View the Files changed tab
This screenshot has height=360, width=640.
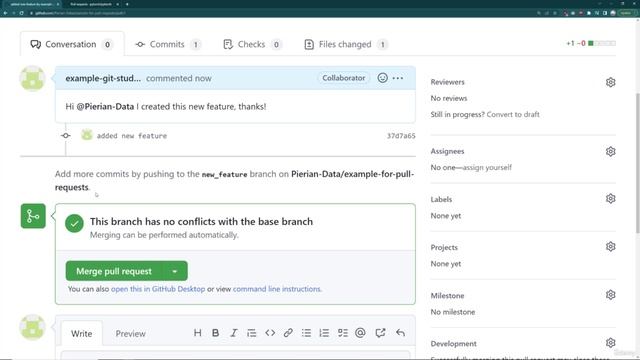pos(346,44)
